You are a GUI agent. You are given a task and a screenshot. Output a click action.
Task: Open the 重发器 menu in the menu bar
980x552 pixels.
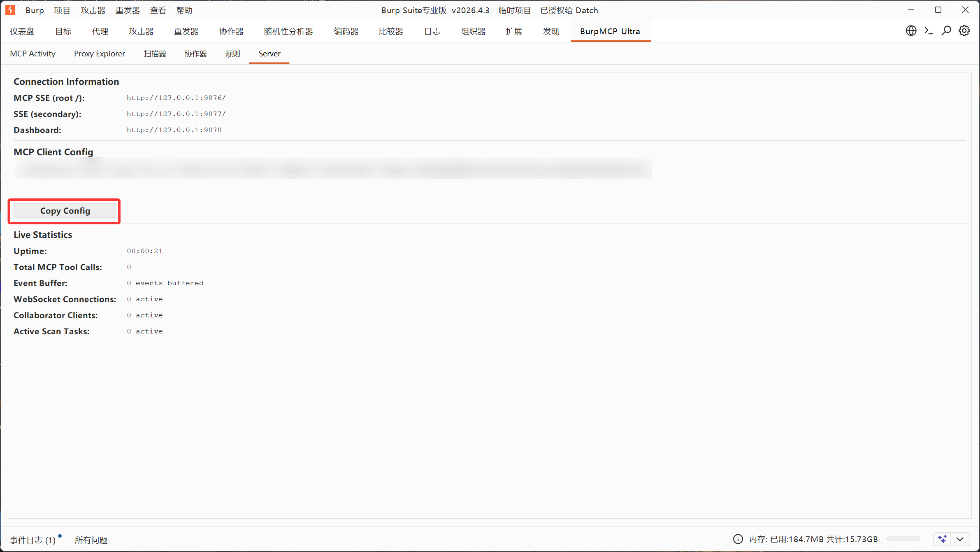tap(128, 10)
